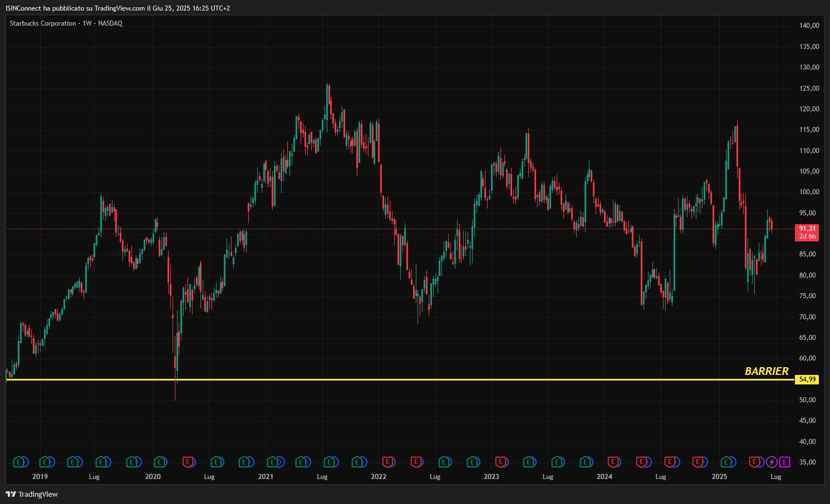Click red earnings icon beside the lightning icon

[x=755, y=462]
